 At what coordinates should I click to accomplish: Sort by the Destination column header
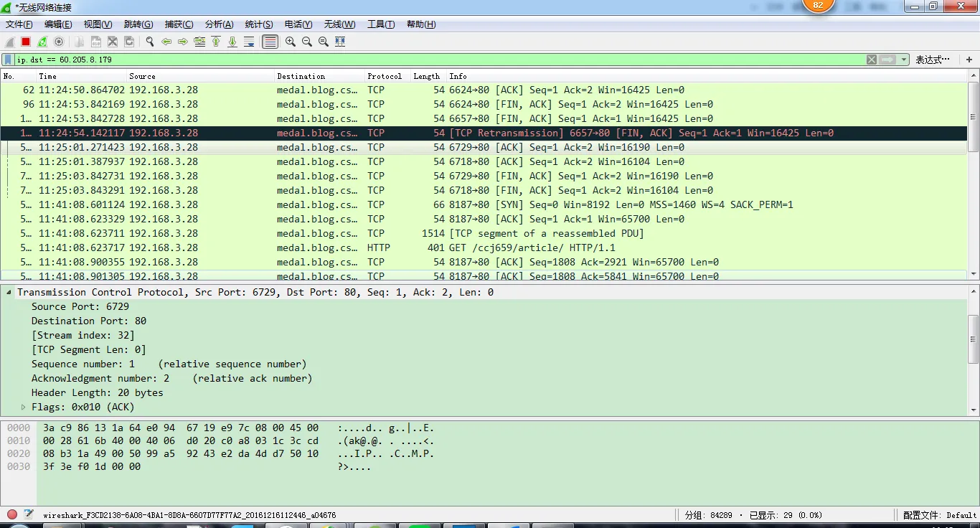(x=320, y=76)
